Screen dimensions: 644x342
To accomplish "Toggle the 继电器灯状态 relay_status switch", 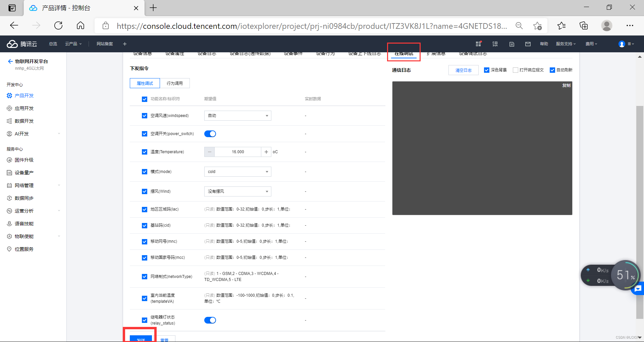I will click(x=210, y=320).
